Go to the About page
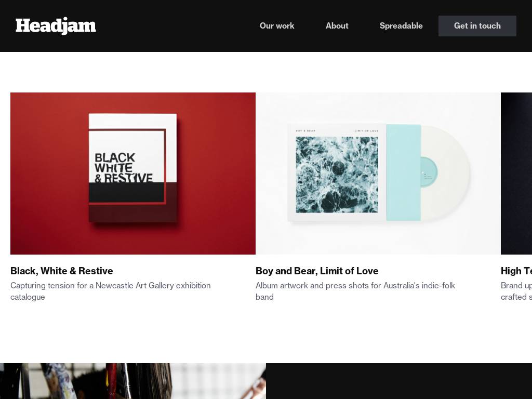This screenshot has height=399, width=532. pyautogui.click(x=337, y=26)
